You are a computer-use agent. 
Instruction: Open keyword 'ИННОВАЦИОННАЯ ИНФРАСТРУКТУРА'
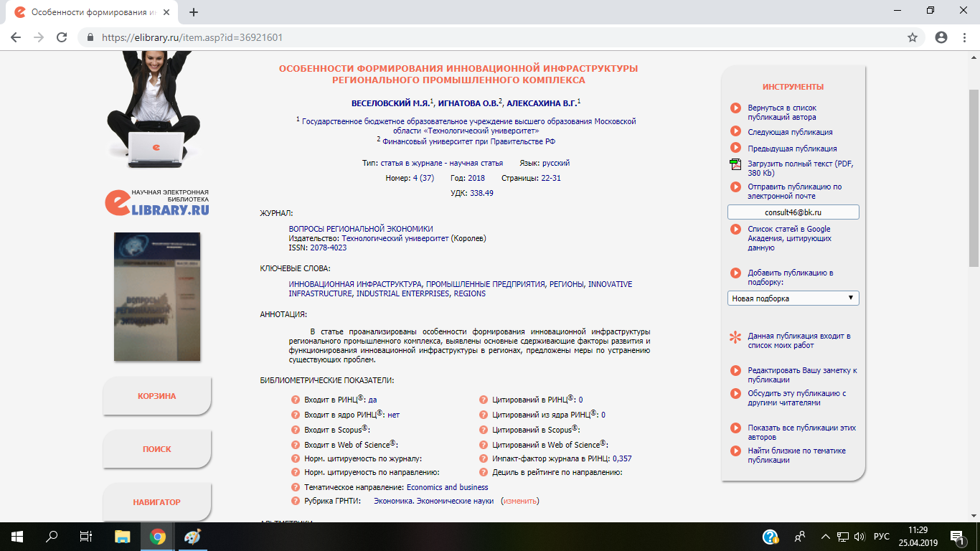[x=355, y=285]
